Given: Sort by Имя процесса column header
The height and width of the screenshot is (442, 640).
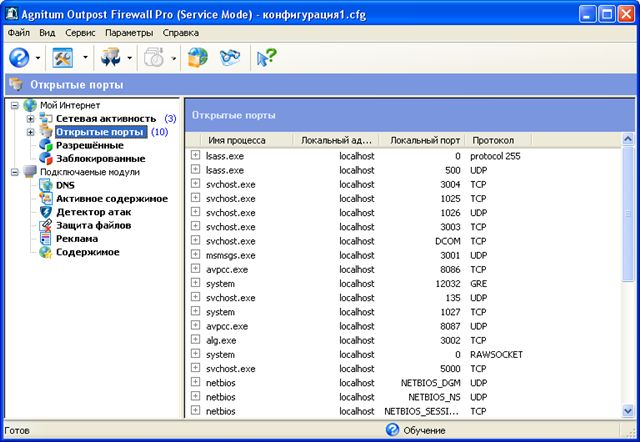Looking at the screenshot, I should pyautogui.click(x=247, y=140).
